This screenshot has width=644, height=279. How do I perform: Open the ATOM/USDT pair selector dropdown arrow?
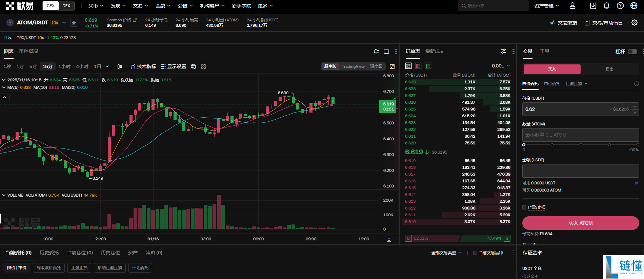64,23
